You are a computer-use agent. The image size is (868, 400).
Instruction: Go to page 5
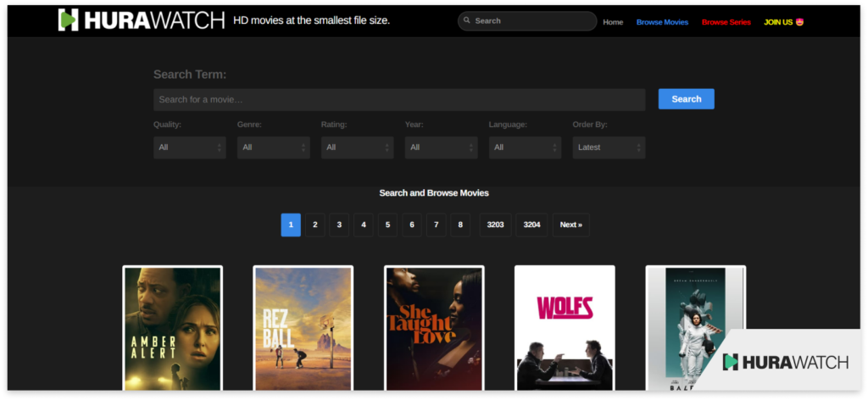[x=387, y=225]
